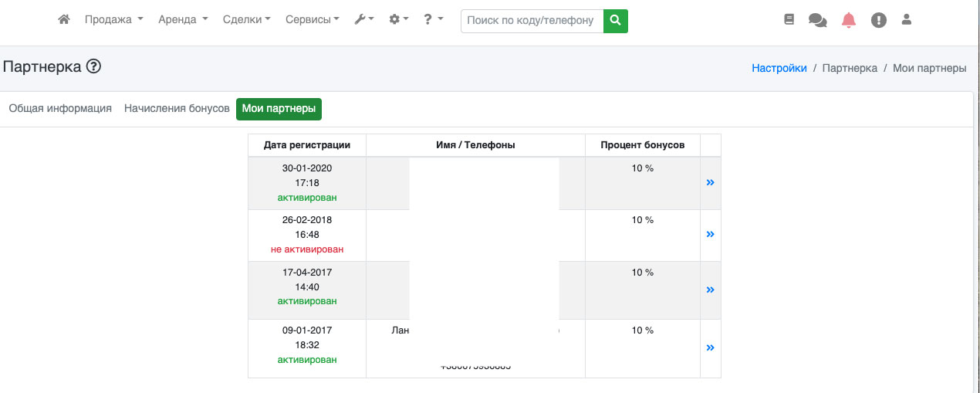Image resolution: width=980 pixels, height=393 pixels.
Task: Focus the search by code/phone field
Action: [532, 21]
